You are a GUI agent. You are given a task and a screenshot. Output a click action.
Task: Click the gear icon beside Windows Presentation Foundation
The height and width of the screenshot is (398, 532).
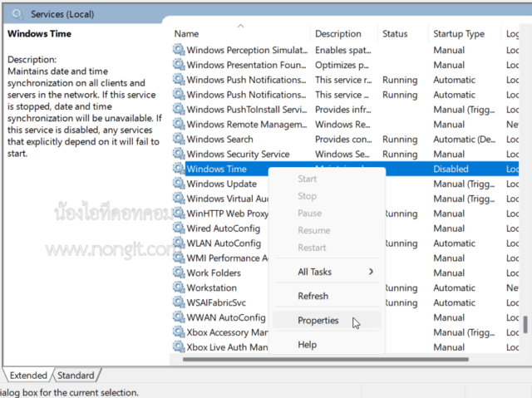[x=179, y=65]
